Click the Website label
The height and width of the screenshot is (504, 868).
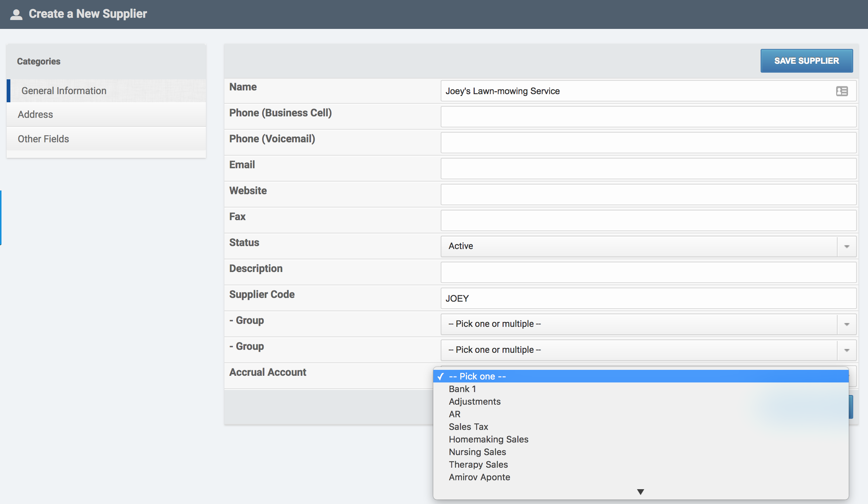pyautogui.click(x=248, y=190)
